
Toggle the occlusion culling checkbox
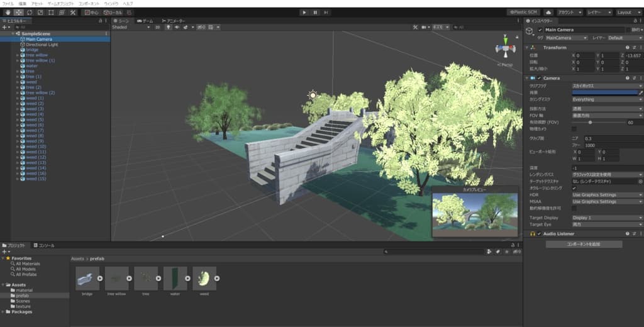click(574, 188)
